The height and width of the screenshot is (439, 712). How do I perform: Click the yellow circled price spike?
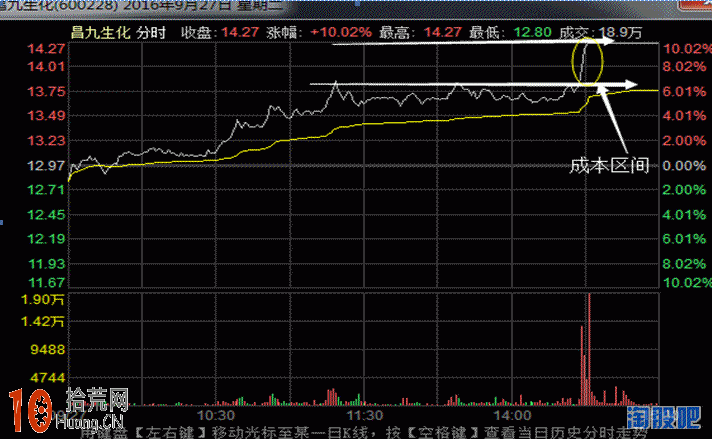[587, 60]
